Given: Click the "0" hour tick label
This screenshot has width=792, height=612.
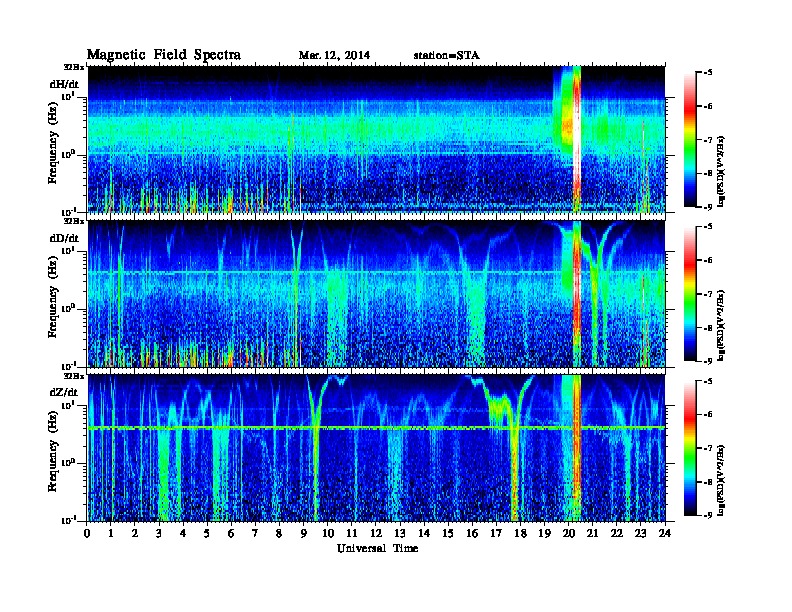Looking at the screenshot, I should [87, 533].
